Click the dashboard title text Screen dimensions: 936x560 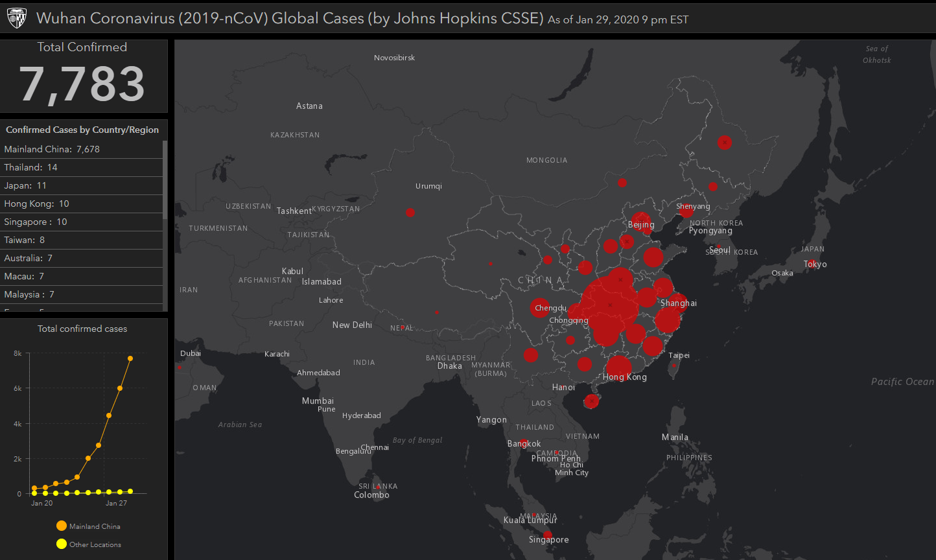[290, 18]
